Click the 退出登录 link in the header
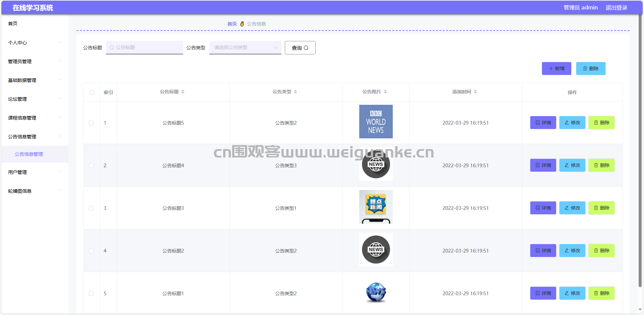Viewport: 644px width, 315px height. [616, 7]
